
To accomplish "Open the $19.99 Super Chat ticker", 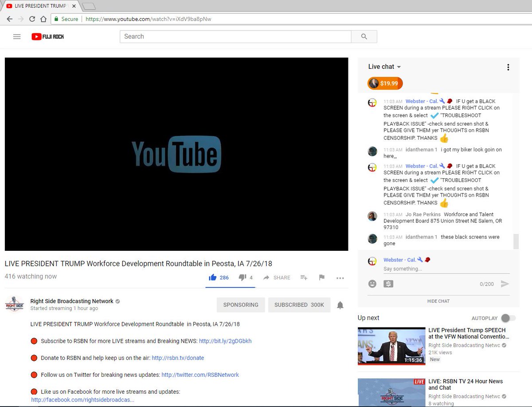I will click(385, 83).
